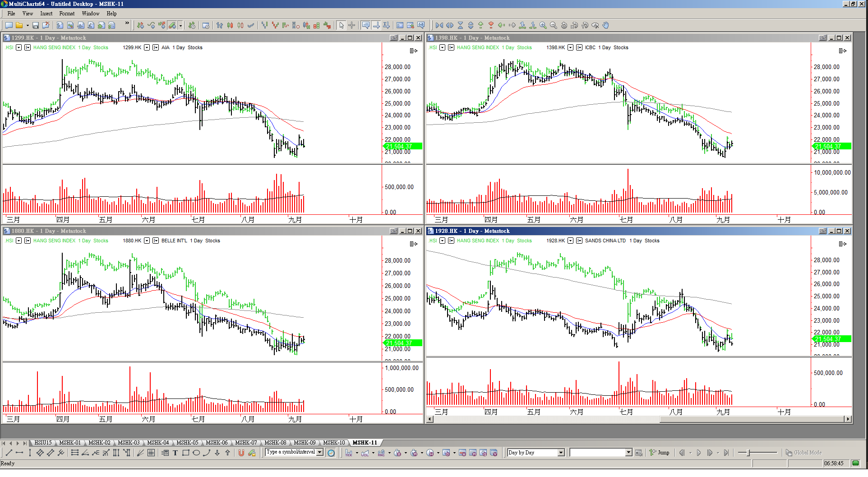The height and width of the screenshot is (477, 868).
Task: Open the Insert menu
Action: coord(46,14)
